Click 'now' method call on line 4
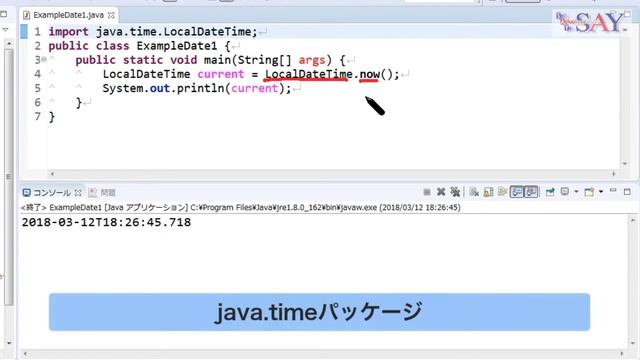This screenshot has width=640, height=360. point(369,74)
